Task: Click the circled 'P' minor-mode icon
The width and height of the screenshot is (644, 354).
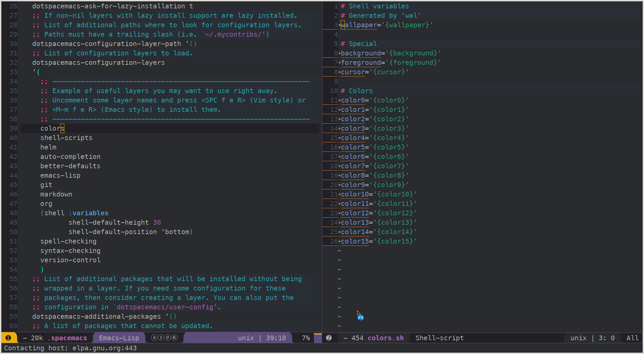Action: (168, 338)
